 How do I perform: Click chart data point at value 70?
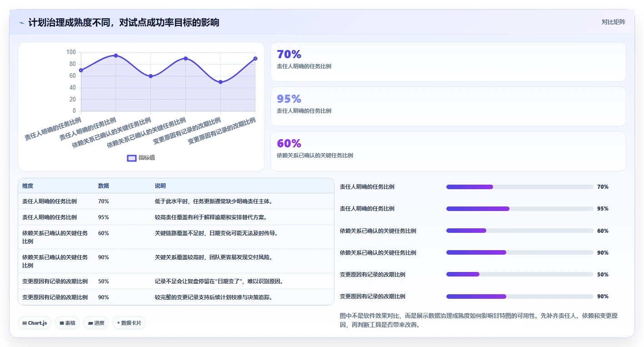[81, 70]
